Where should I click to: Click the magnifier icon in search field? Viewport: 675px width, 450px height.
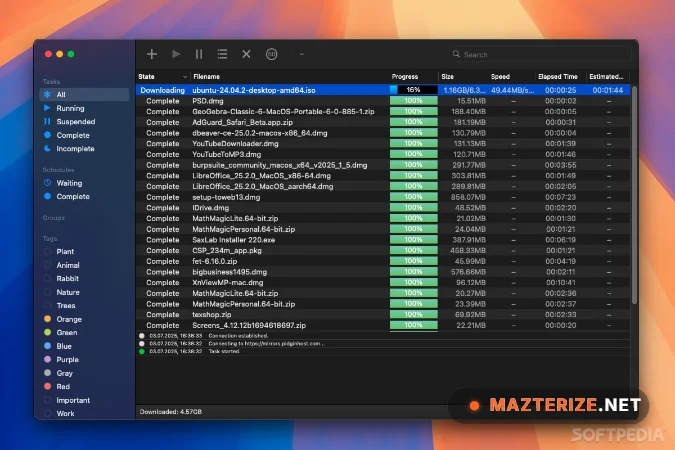[x=456, y=54]
